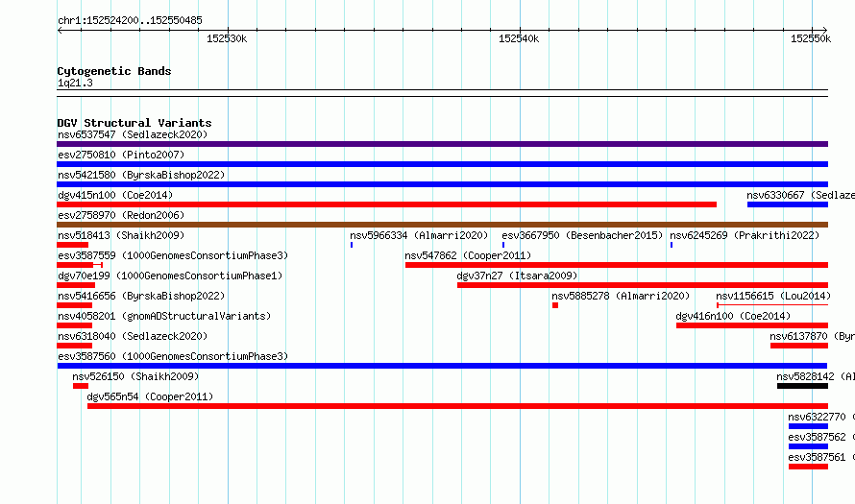This screenshot has height=504, width=855.
Task: Open nsv5966334 (Almarri2020) label
Action: (419, 235)
